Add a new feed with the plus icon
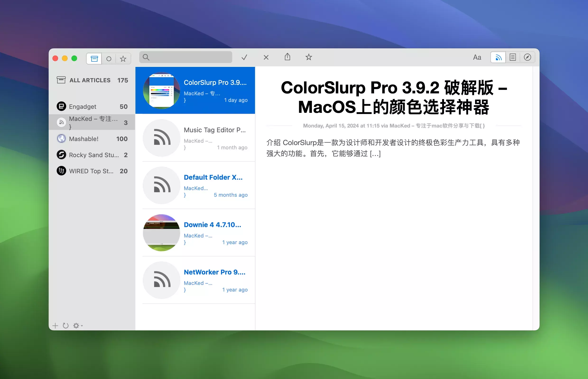This screenshot has width=588, height=379. (55, 325)
